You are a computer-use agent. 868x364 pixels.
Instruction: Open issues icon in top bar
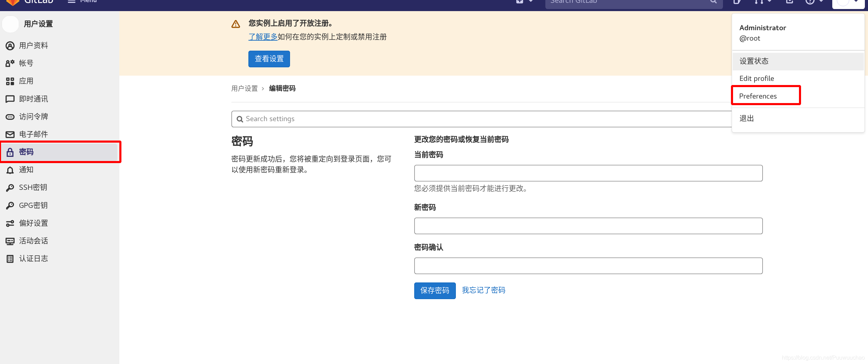coord(737,2)
